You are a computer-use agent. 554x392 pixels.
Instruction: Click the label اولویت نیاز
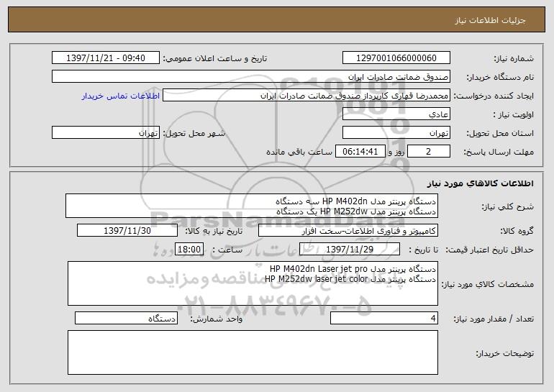514,114
